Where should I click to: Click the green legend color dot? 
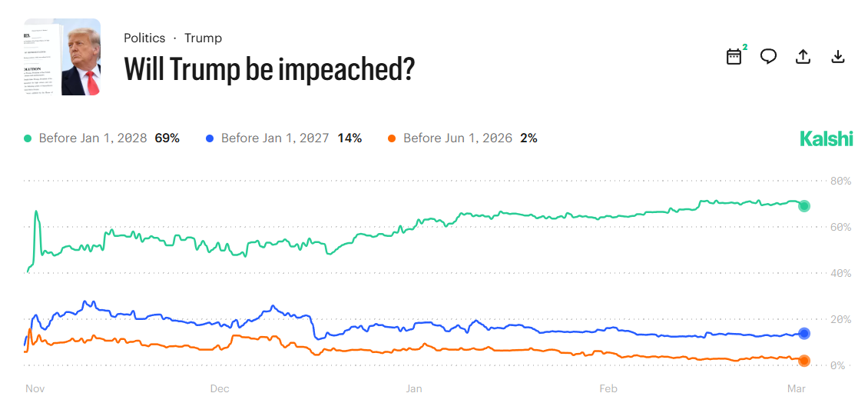click(x=28, y=138)
